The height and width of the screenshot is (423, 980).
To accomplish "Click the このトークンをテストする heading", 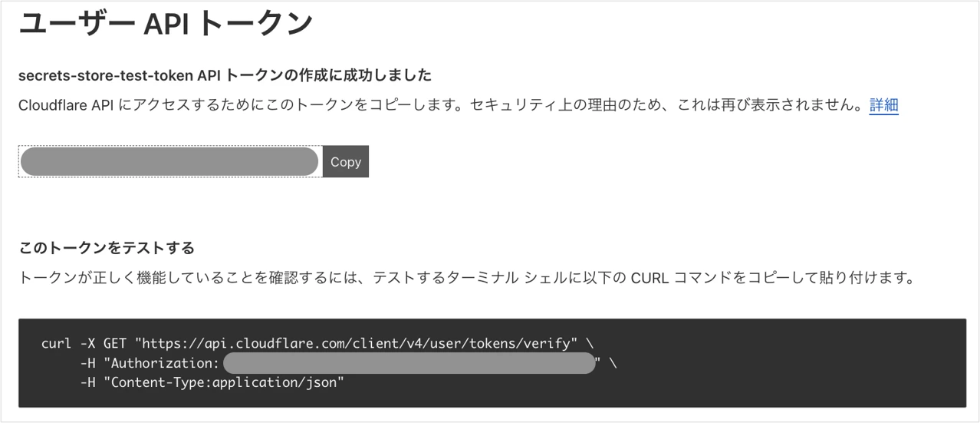I will pos(107,248).
